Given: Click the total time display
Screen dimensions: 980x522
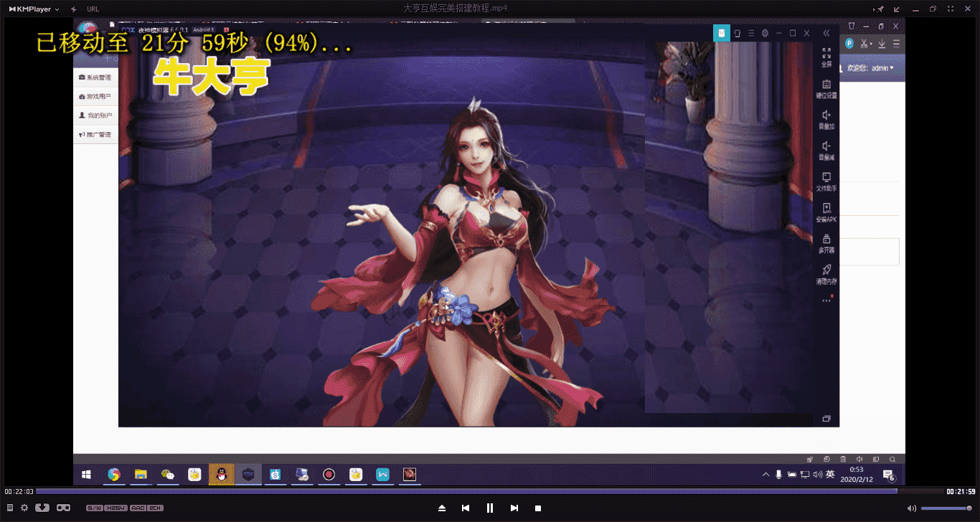Looking at the screenshot, I should click(x=961, y=491).
